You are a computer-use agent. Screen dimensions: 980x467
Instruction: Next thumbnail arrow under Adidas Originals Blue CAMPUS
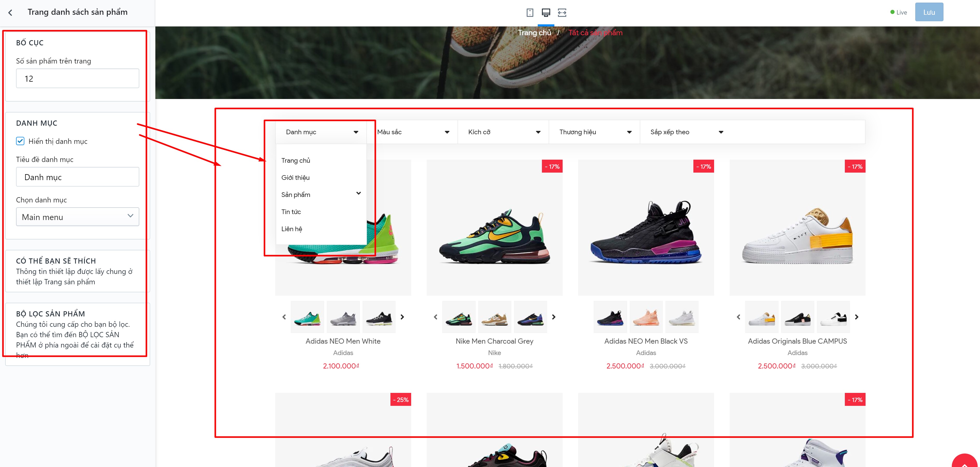tap(856, 317)
